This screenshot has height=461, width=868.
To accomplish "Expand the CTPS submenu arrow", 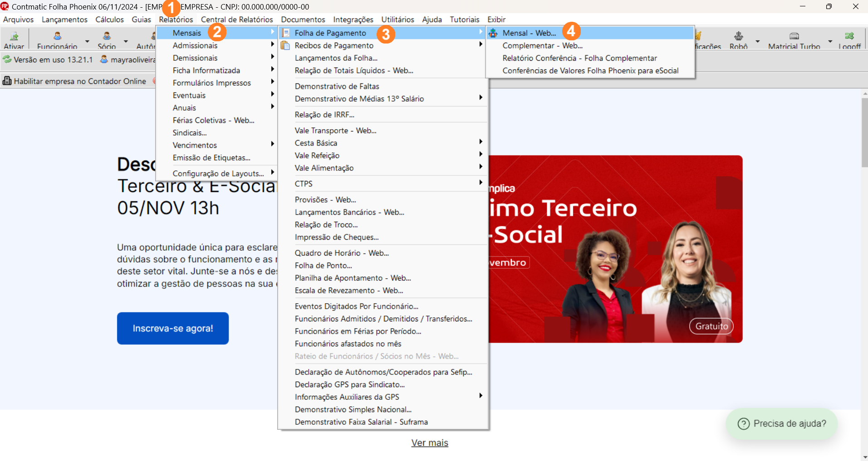I will tap(481, 183).
